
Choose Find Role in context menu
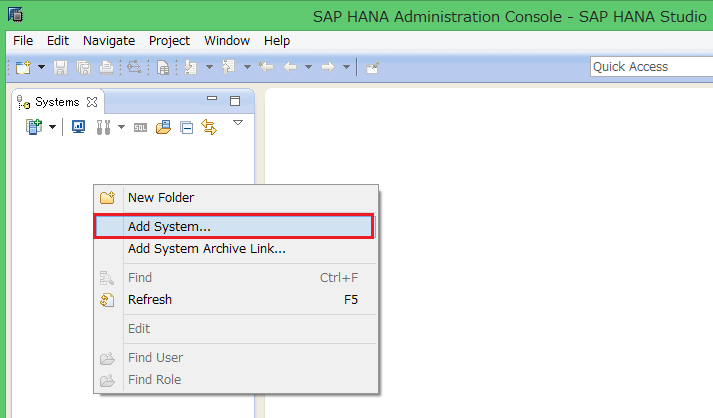tap(236, 380)
